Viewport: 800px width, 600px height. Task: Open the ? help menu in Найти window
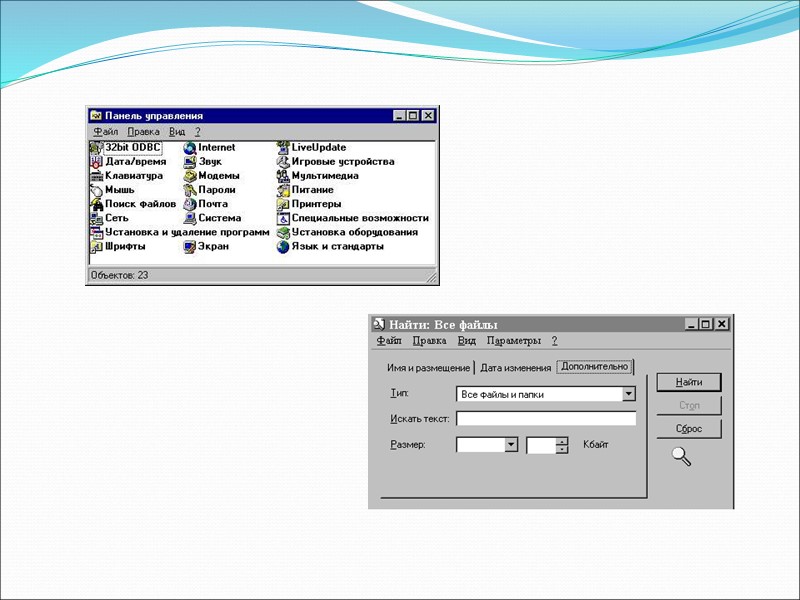[555, 341]
